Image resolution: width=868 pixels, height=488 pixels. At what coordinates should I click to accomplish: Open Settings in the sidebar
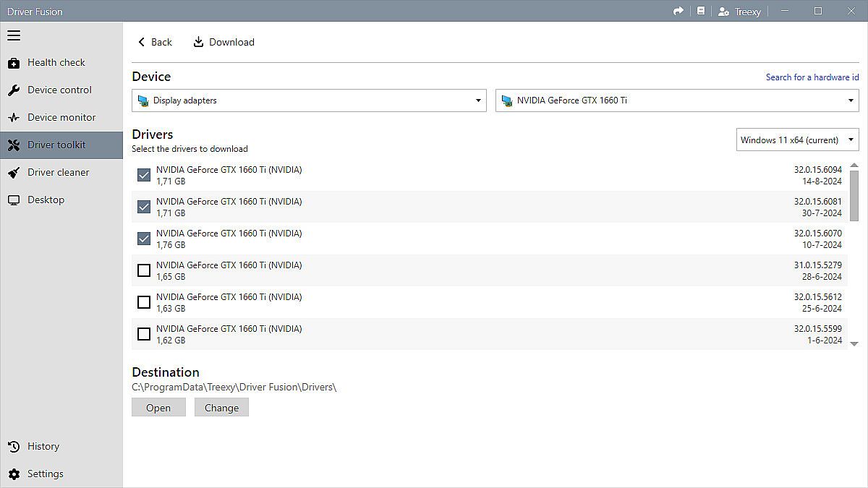pyautogui.click(x=45, y=474)
